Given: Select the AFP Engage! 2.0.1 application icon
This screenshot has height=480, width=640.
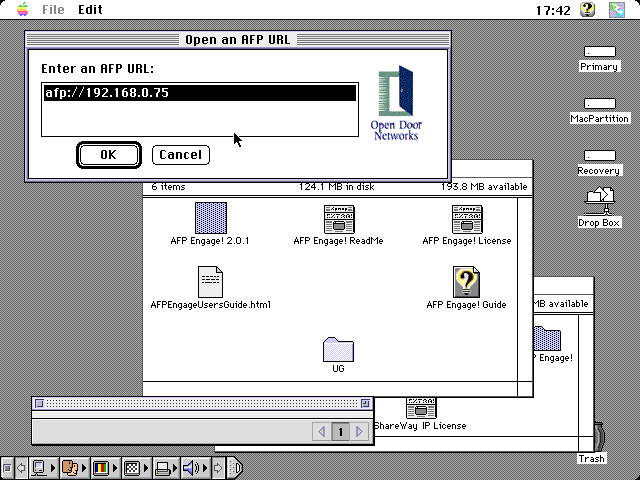Looking at the screenshot, I should 211,218.
